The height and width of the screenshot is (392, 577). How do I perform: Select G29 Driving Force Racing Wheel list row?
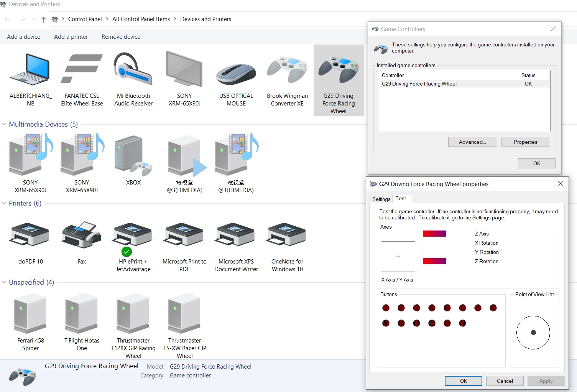pos(464,84)
